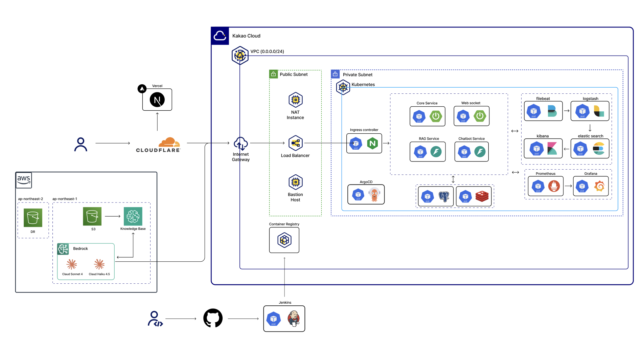This screenshot has width=644, height=348.
Task: Select the Nginx icon in Ingress controller
Action: [373, 144]
